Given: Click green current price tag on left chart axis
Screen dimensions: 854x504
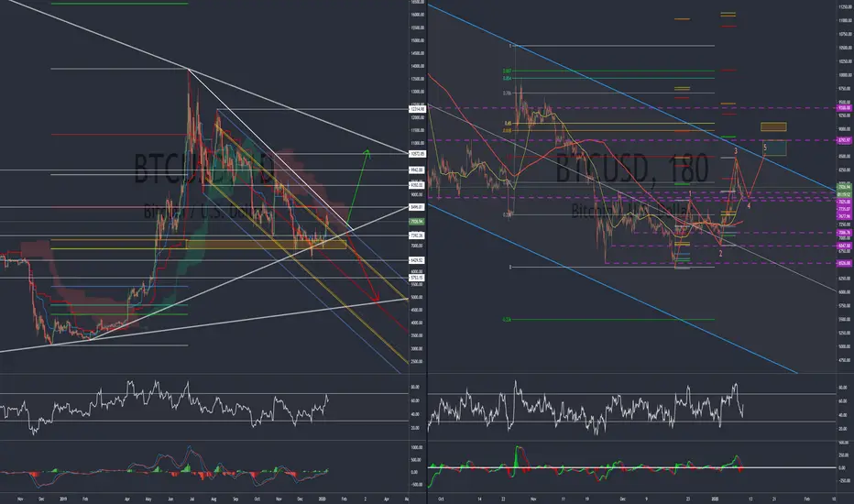Looking at the screenshot, I should (417, 221).
